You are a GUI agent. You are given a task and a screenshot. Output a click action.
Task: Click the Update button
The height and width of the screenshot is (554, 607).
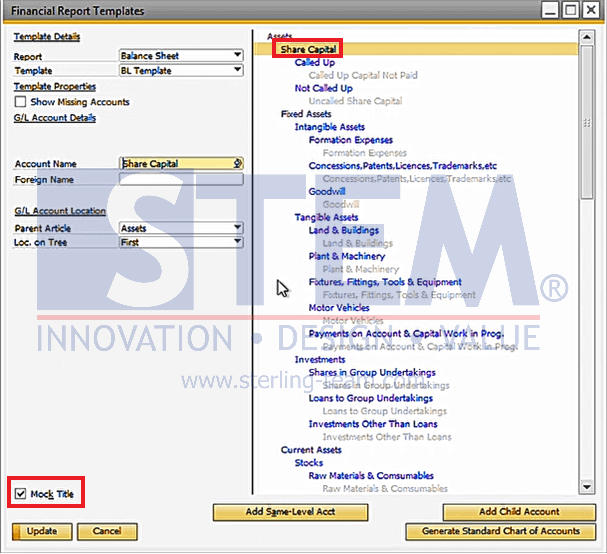tap(41, 531)
